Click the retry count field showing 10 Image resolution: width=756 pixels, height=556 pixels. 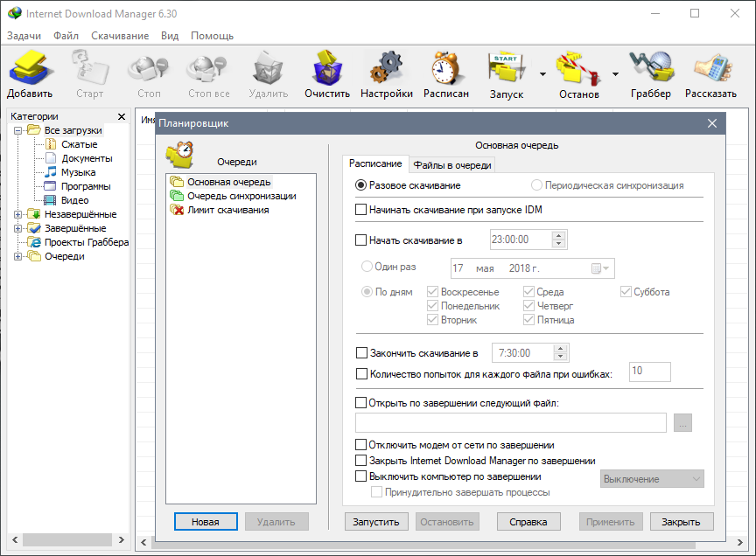[x=650, y=372]
